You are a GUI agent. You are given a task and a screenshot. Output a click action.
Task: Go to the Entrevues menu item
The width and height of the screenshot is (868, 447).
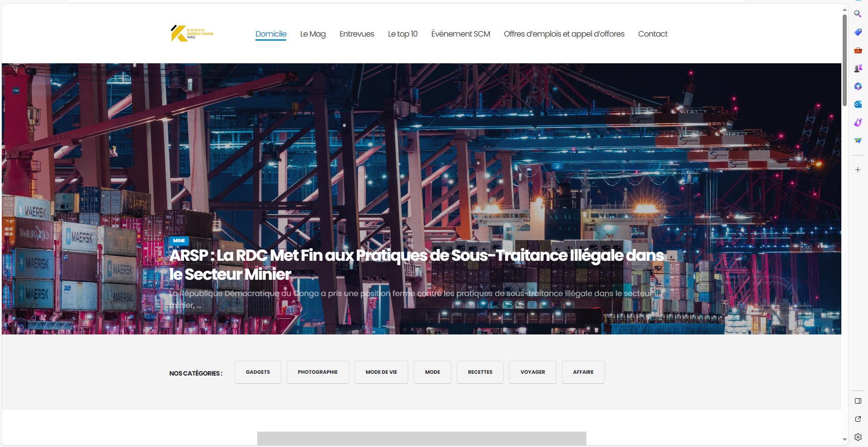click(357, 34)
